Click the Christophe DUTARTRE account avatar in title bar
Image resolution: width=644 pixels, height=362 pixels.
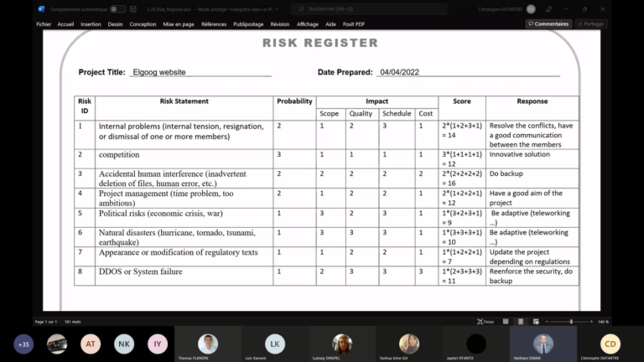(x=531, y=9)
